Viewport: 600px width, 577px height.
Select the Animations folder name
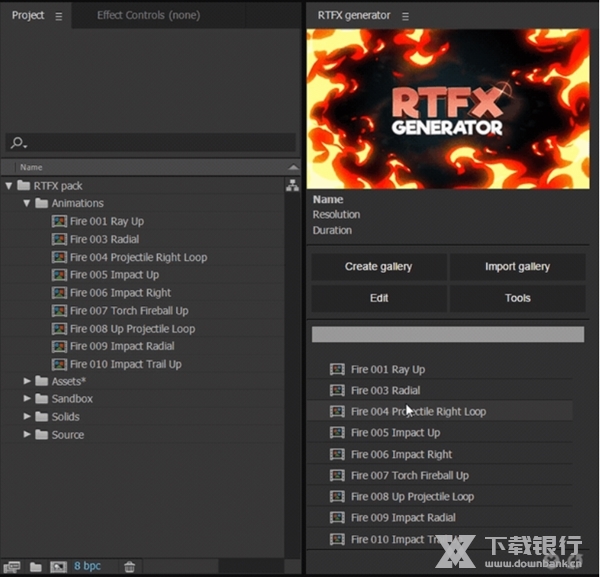tap(78, 203)
